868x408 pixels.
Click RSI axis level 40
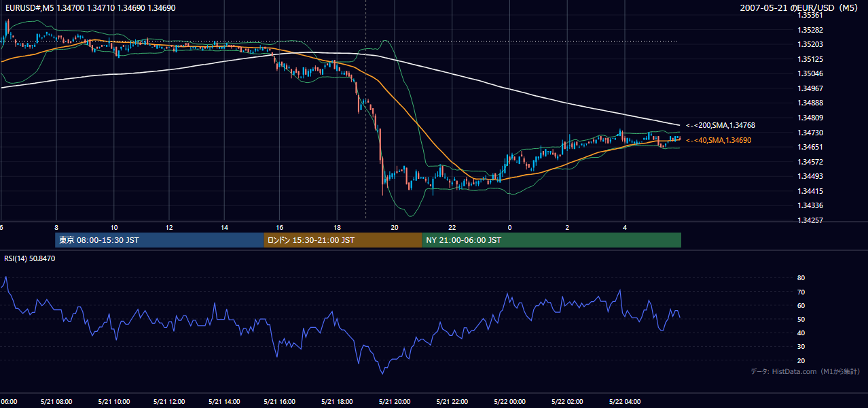801,333
